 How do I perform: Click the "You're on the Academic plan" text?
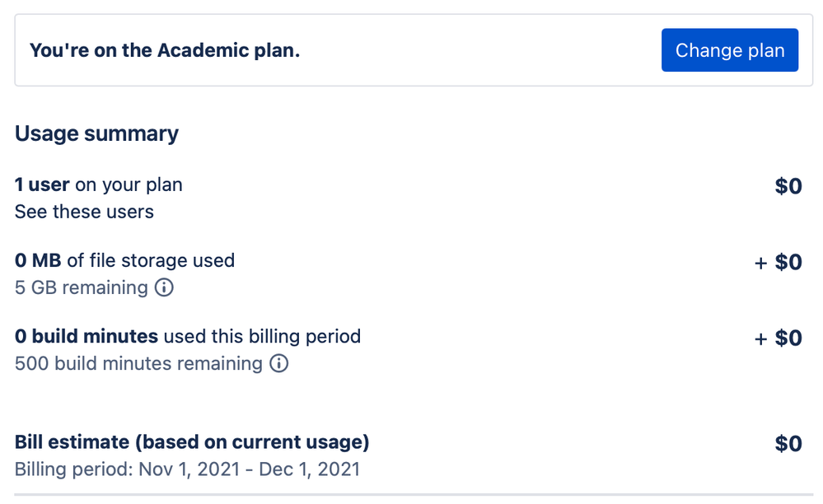pos(165,50)
